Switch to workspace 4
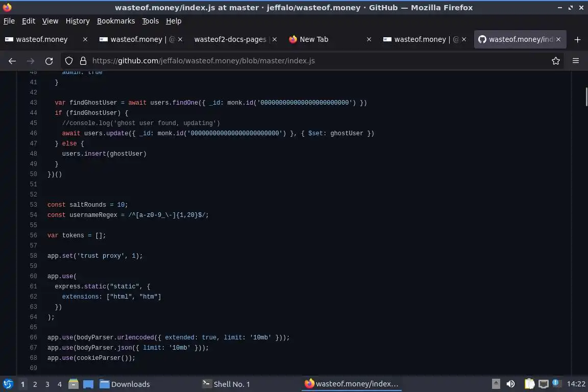This screenshot has height=392, width=588. 60,384
